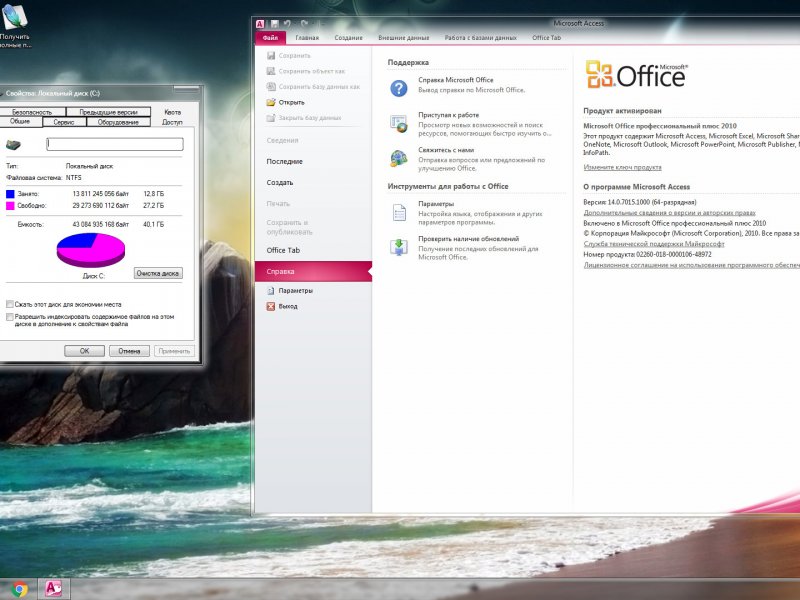Click the drive icon in disk properties
Image resolution: width=800 pixels, height=600 pixels.
13,145
